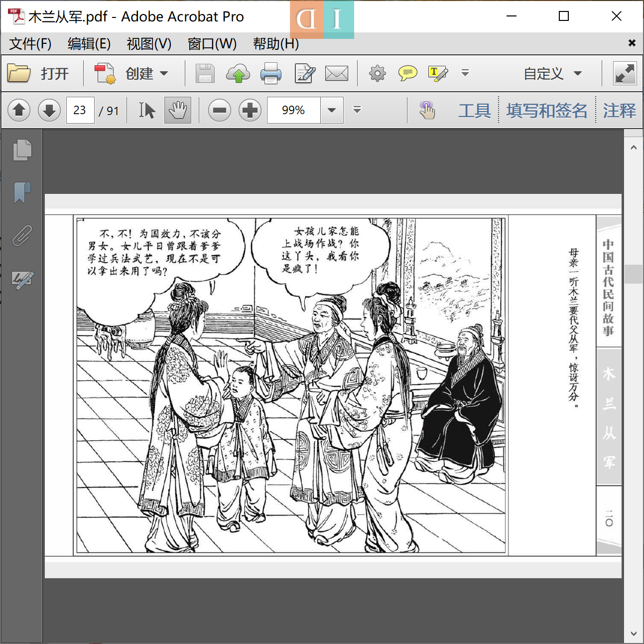Maximize the Acrobat window
The height and width of the screenshot is (644, 644).
pos(564,16)
